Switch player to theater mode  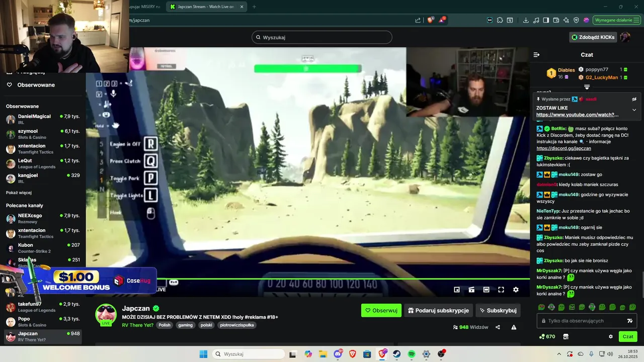[x=486, y=290]
